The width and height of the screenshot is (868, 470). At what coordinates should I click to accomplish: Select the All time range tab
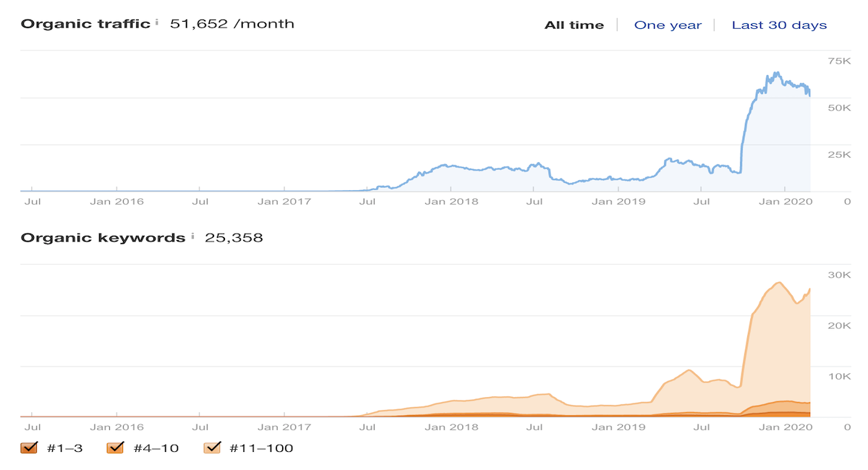coord(574,25)
